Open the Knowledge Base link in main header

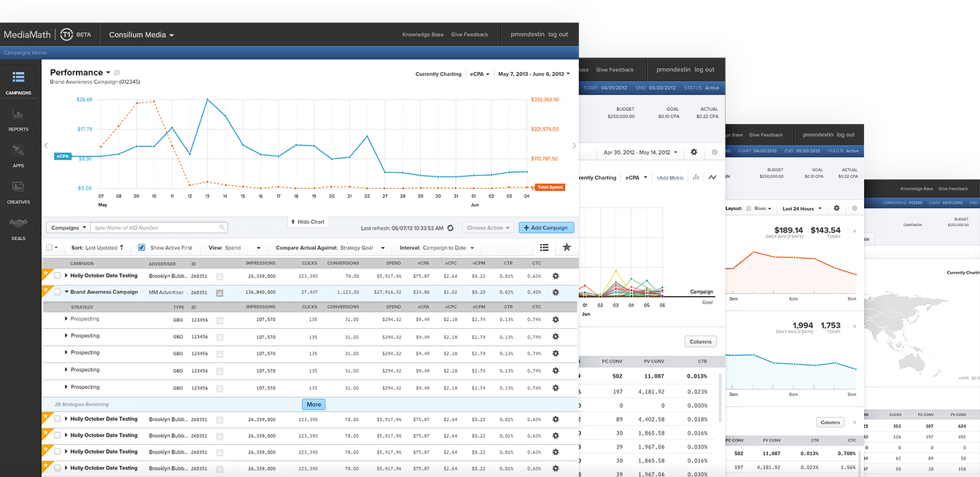click(422, 34)
